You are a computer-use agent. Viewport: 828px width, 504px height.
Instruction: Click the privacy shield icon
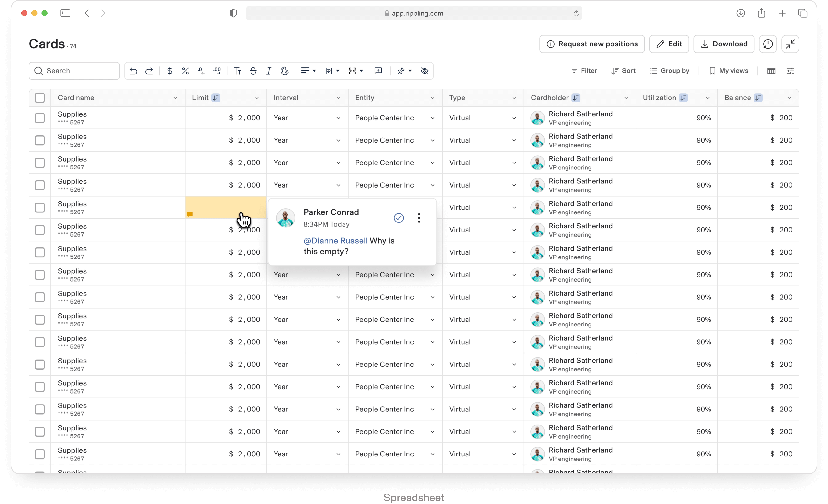[x=233, y=13]
